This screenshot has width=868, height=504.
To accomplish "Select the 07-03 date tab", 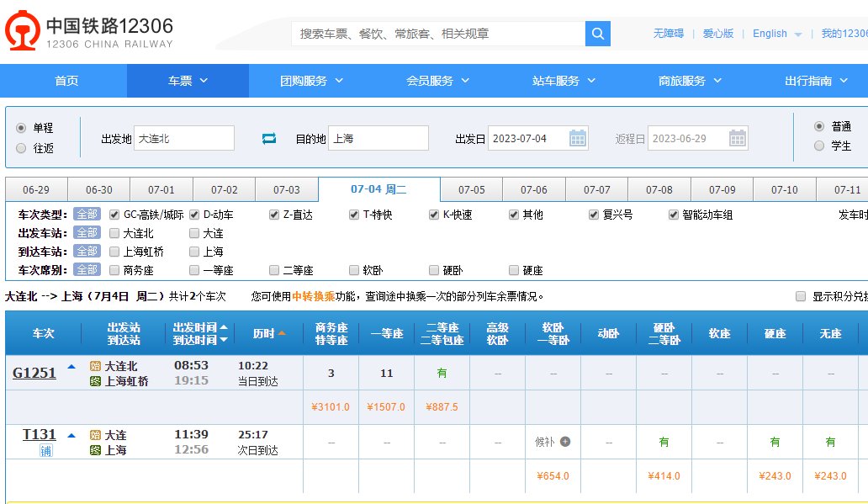I will [287, 189].
